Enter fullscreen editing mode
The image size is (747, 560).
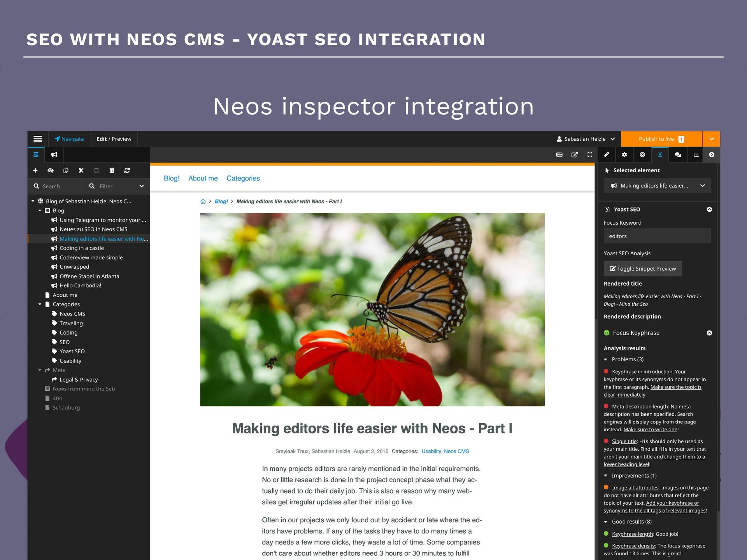(x=590, y=155)
